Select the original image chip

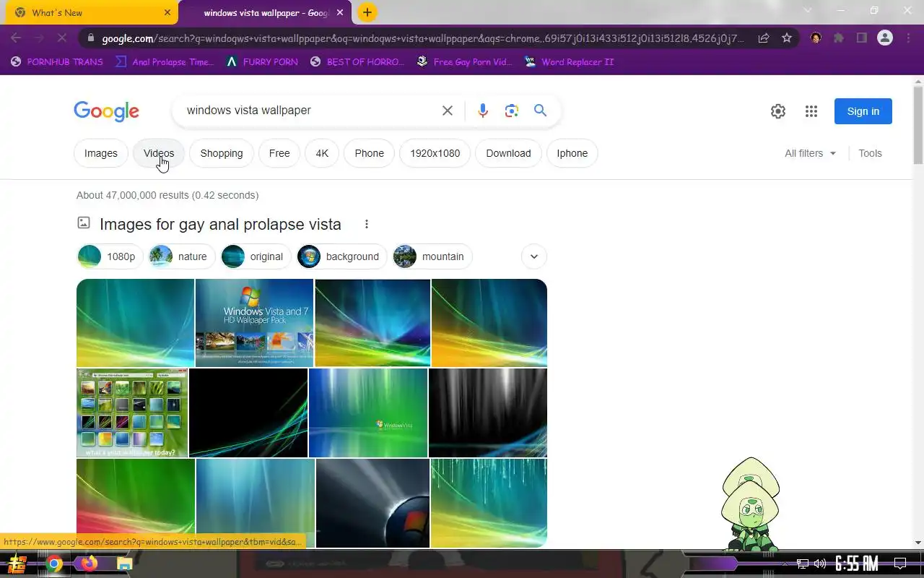coord(256,256)
